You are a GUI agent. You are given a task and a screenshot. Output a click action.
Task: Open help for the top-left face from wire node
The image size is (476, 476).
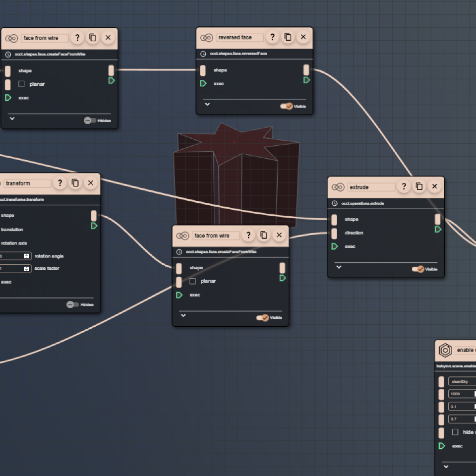pos(77,38)
